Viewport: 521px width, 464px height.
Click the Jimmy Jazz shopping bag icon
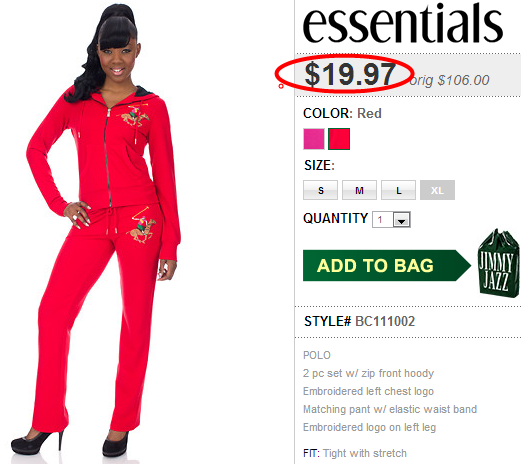point(498,263)
